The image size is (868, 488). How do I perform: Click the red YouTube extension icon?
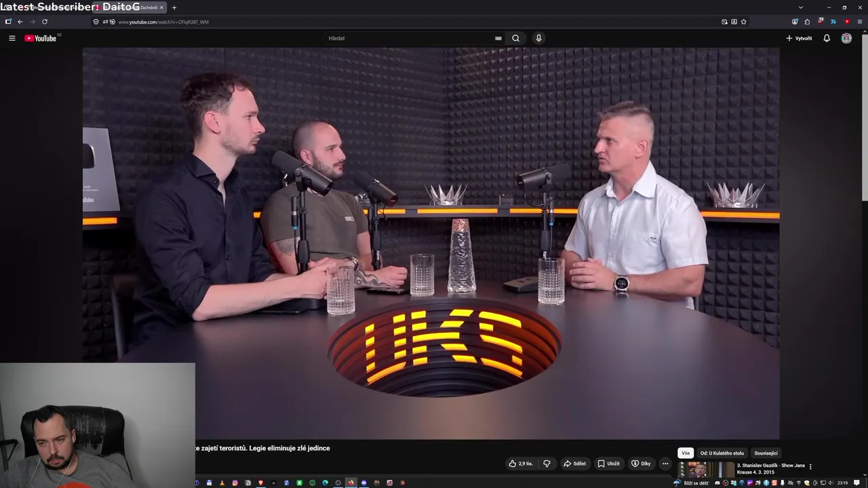[x=846, y=22]
